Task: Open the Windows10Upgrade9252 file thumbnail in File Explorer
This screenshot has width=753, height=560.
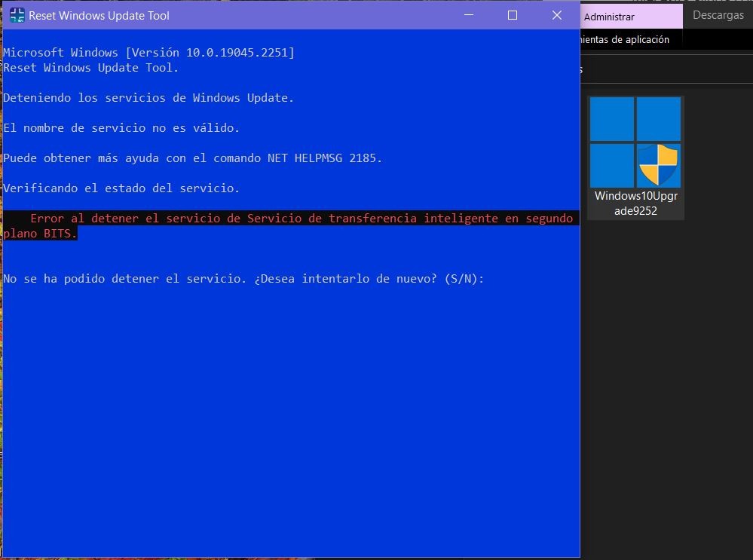Action: (x=635, y=142)
